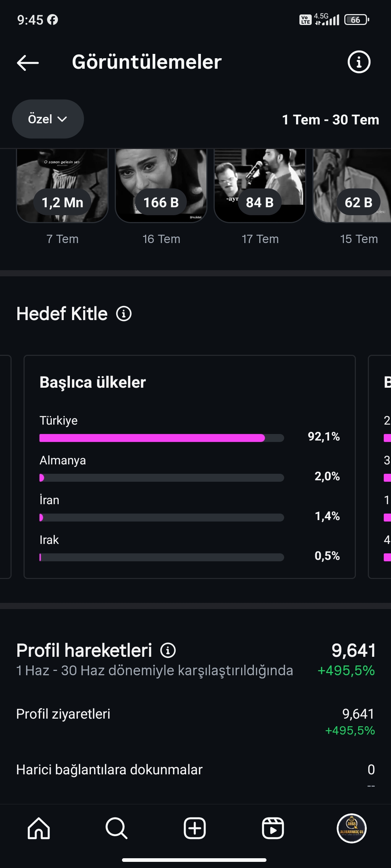Viewport: 391px width, 868px height.
Task: Tap info icon beside Profil hareketleri
Action: (x=168, y=650)
